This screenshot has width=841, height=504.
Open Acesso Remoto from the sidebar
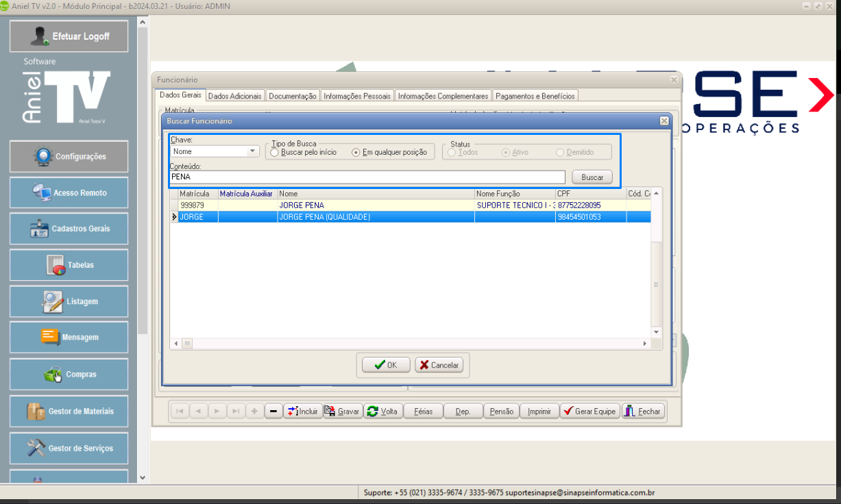coord(69,193)
